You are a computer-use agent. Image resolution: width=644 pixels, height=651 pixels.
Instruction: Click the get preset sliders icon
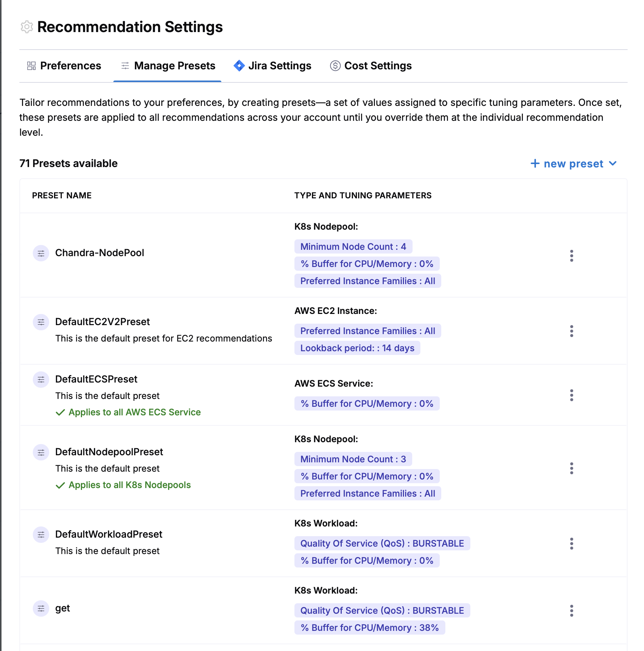pos(41,608)
